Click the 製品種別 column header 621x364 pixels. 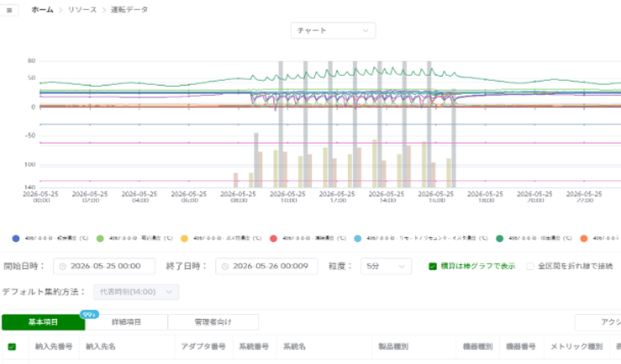pyautogui.click(x=393, y=347)
